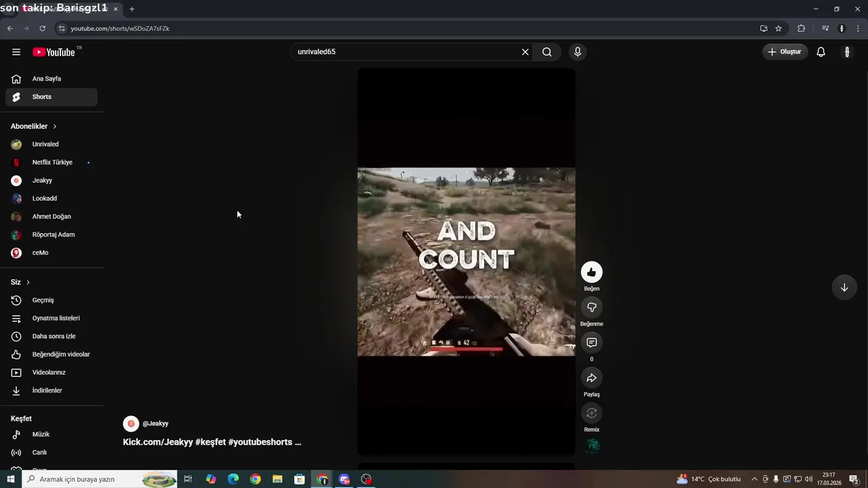The image size is (868, 488).
Task: Expand the Siz section
Action: click(x=20, y=282)
